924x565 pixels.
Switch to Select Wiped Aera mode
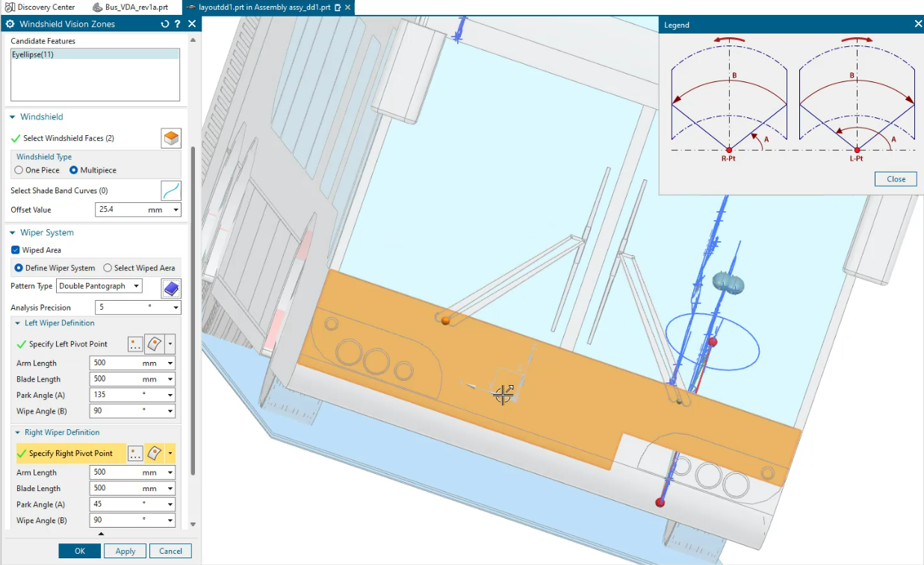coord(107,267)
